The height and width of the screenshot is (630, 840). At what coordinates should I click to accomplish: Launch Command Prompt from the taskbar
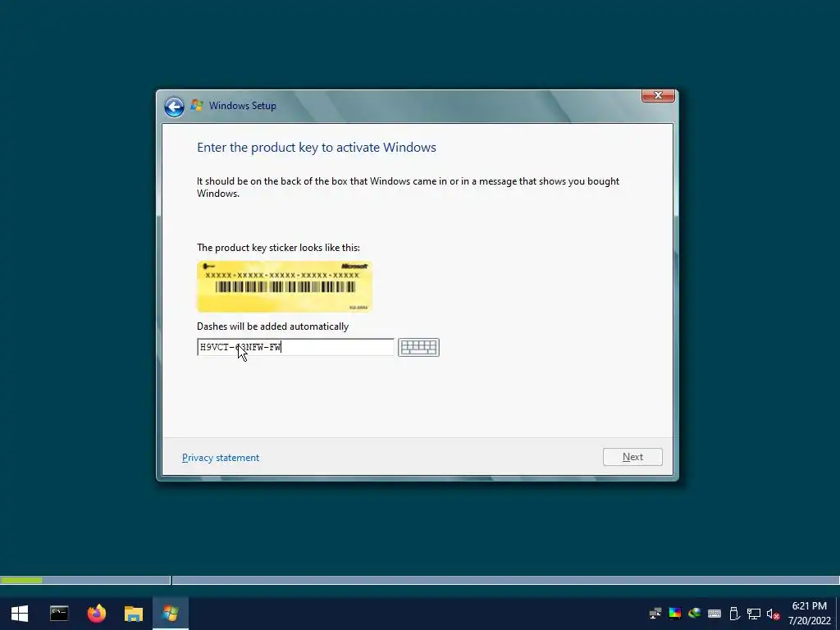tap(59, 614)
